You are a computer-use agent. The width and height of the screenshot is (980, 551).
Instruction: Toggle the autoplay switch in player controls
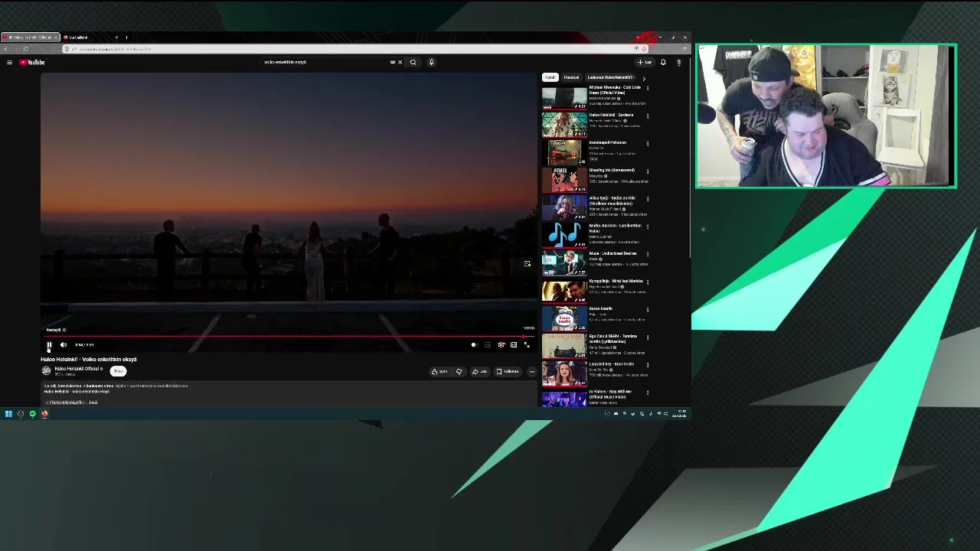[474, 345]
